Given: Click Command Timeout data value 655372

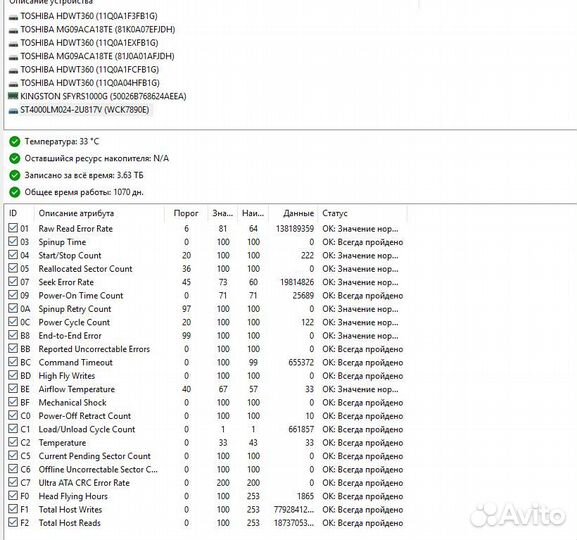Looking at the screenshot, I should pos(301,363).
